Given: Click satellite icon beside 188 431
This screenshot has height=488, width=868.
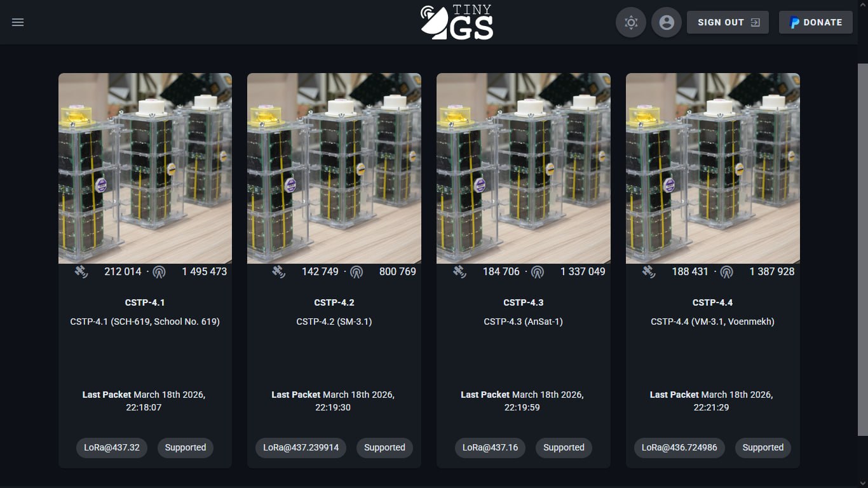Looking at the screenshot, I should pos(649,271).
